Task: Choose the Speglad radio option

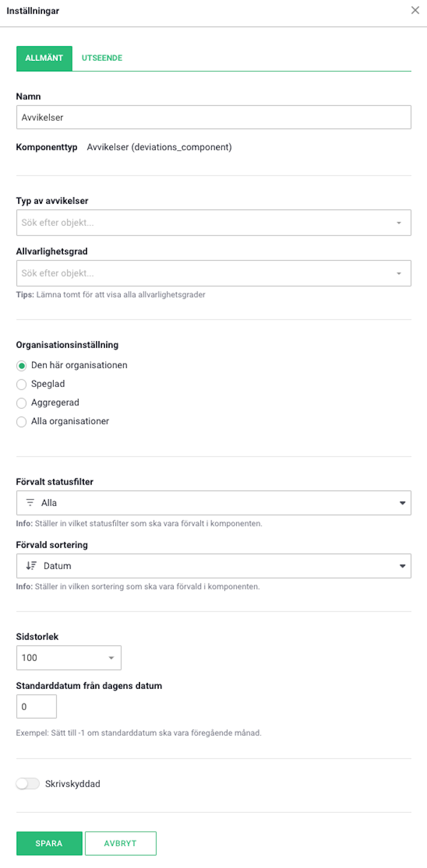Action: 21,384
